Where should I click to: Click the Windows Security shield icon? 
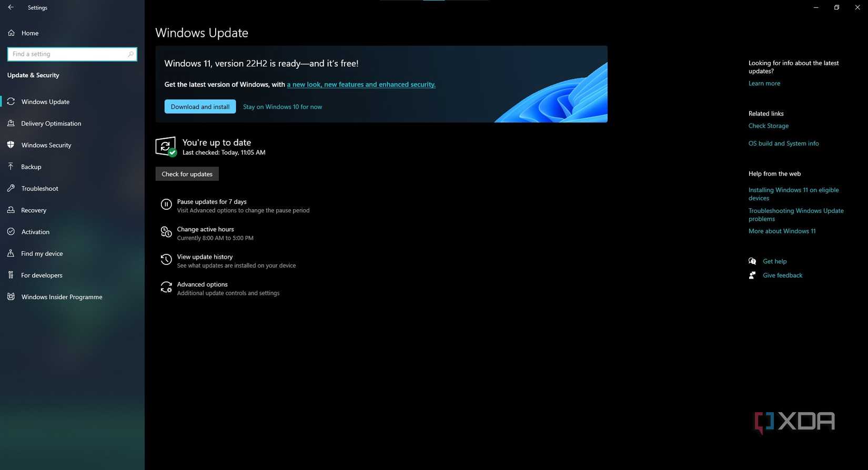11,145
